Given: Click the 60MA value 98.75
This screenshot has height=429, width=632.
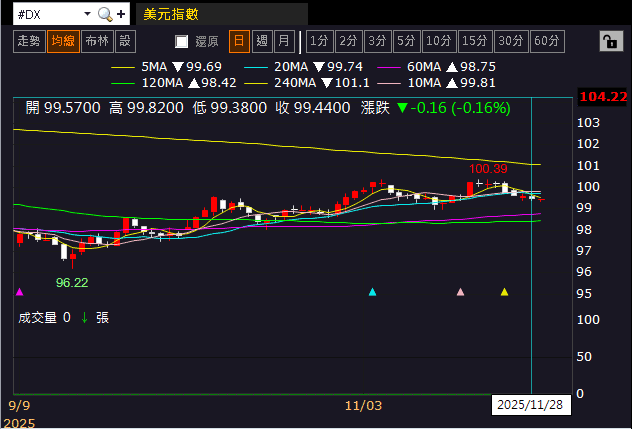Looking at the screenshot, I should [x=478, y=67].
